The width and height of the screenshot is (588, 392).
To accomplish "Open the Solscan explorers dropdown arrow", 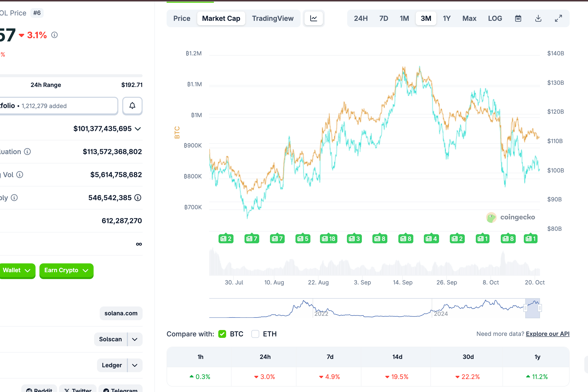I will point(135,339).
